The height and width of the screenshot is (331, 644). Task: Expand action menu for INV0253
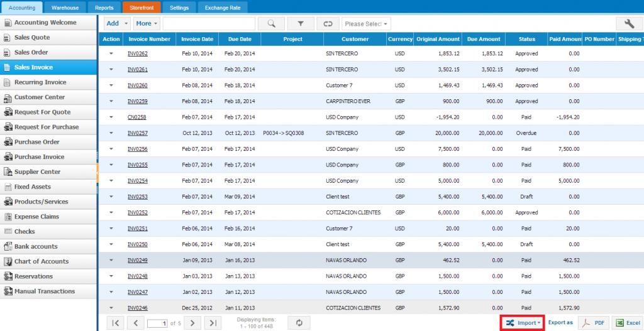tap(111, 197)
